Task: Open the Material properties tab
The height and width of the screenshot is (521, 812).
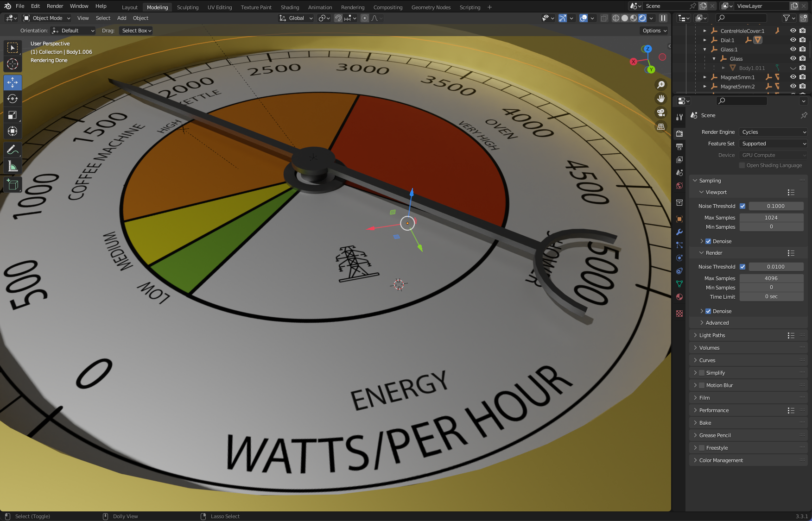Action: click(679, 297)
